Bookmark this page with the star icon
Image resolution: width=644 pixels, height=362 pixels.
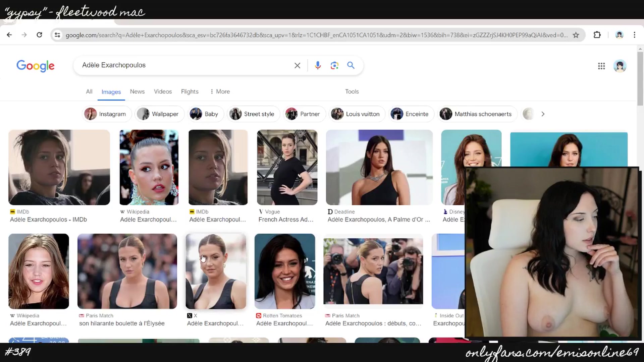pyautogui.click(x=576, y=35)
